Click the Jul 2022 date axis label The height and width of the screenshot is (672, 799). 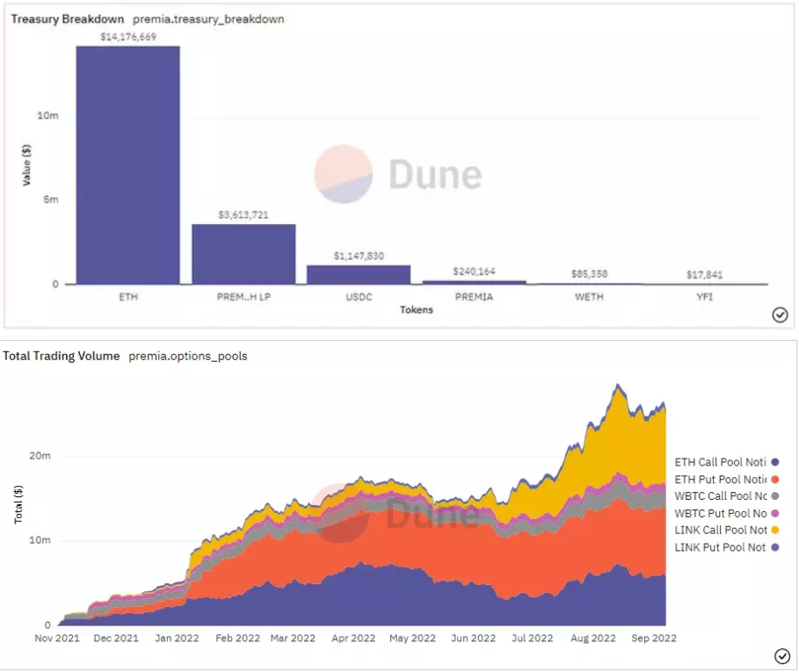[533, 638]
